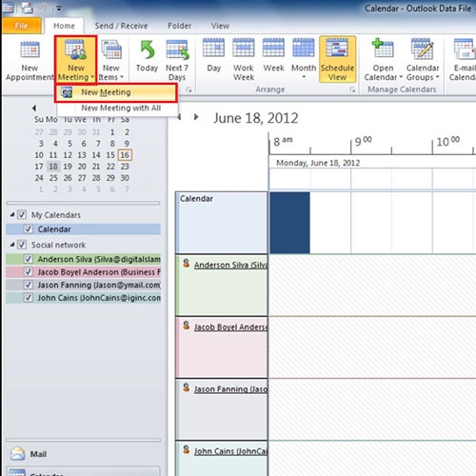
Task: Select the 8 am time slot block
Action: click(289, 223)
